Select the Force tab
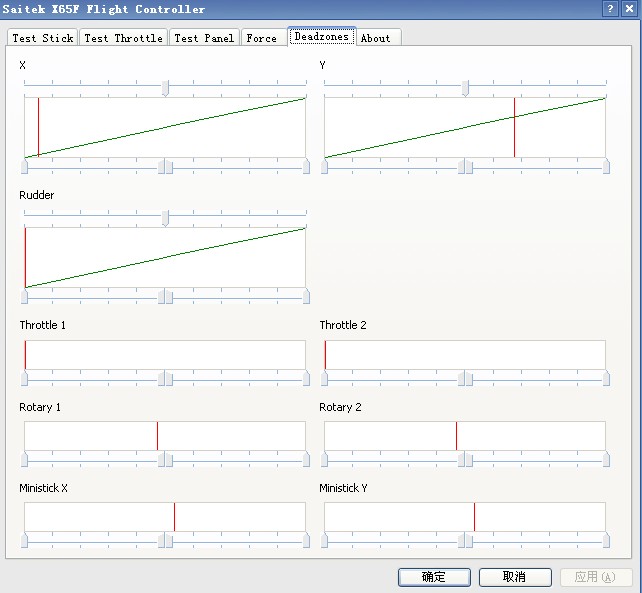Viewport: 642px width, 593px height. point(262,38)
